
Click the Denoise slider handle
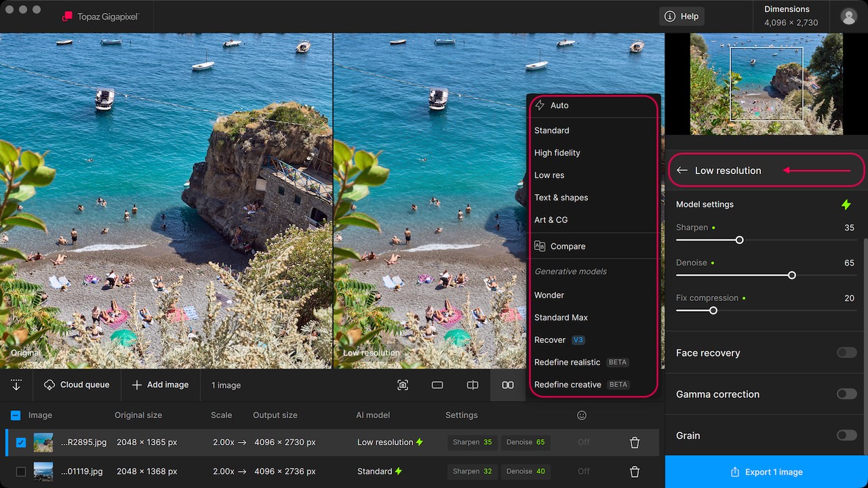791,275
